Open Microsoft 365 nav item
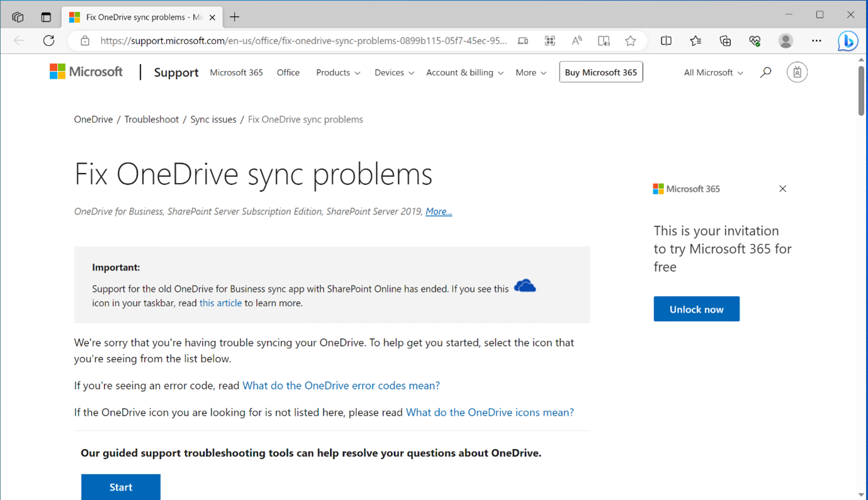 point(236,72)
